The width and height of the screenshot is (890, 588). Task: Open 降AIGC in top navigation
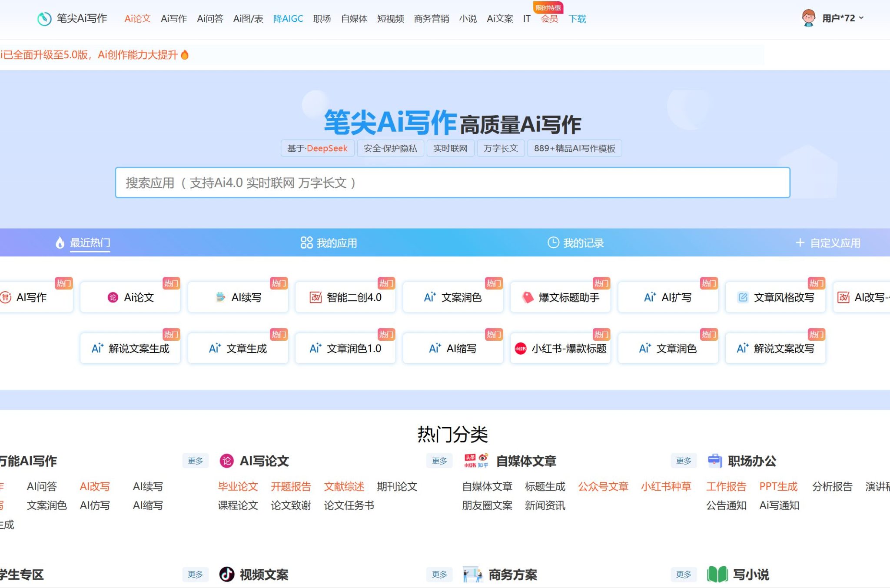click(x=288, y=19)
